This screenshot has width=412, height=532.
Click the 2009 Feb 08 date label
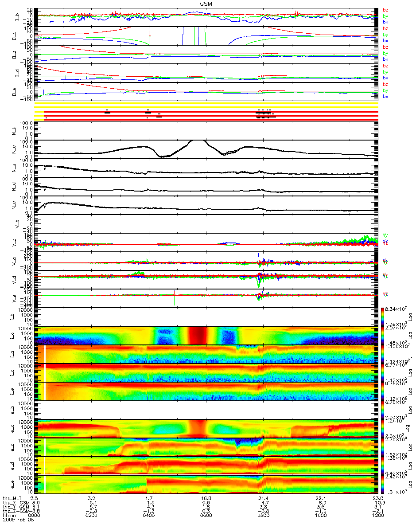tap(18, 520)
